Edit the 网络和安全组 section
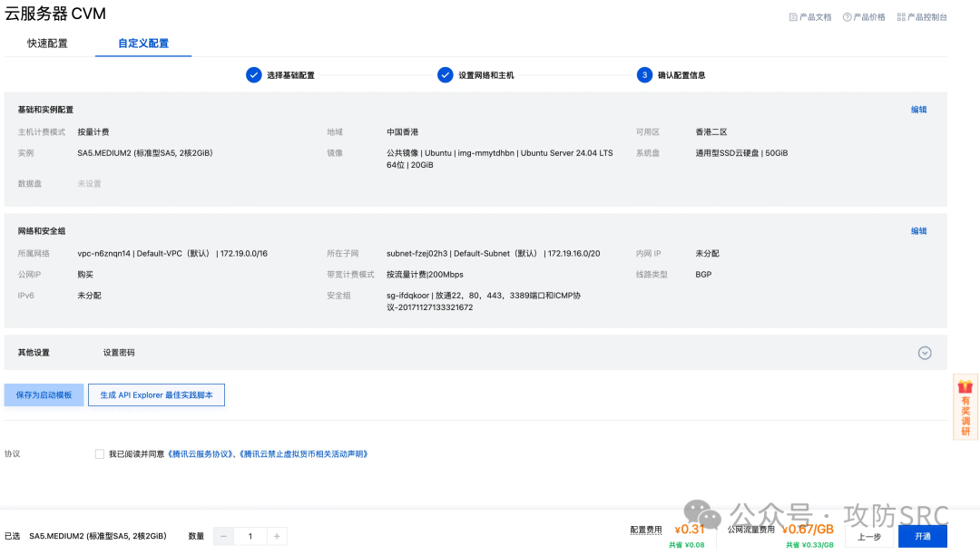Viewport: 980px width, 555px height. pyautogui.click(x=918, y=231)
